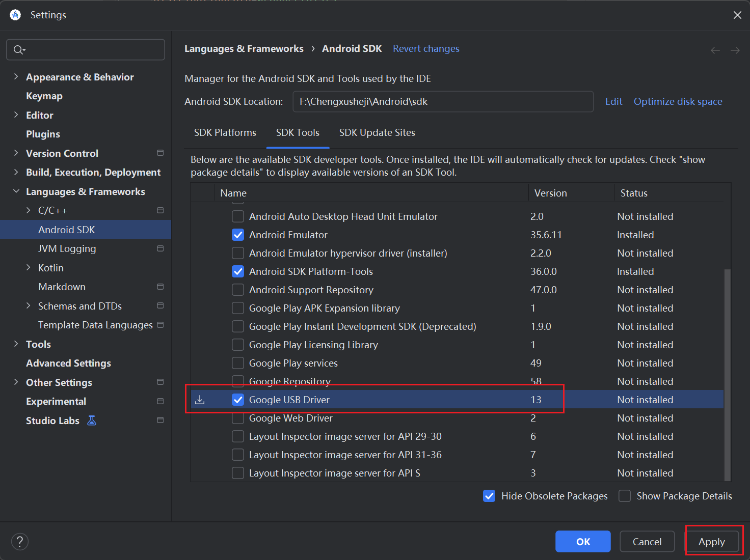Select the SDK Tools tab
The image size is (750, 560).
(298, 132)
